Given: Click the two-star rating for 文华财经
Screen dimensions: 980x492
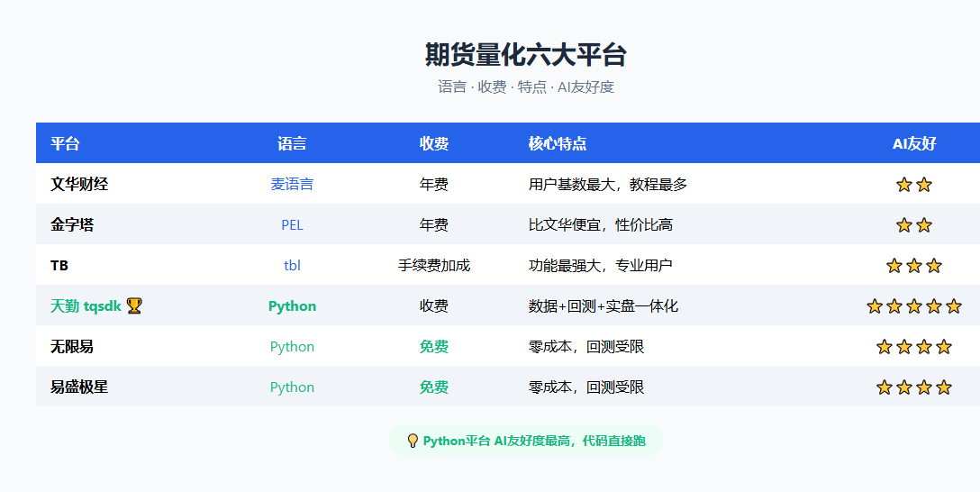Looking at the screenshot, I should pyautogui.click(x=913, y=185).
